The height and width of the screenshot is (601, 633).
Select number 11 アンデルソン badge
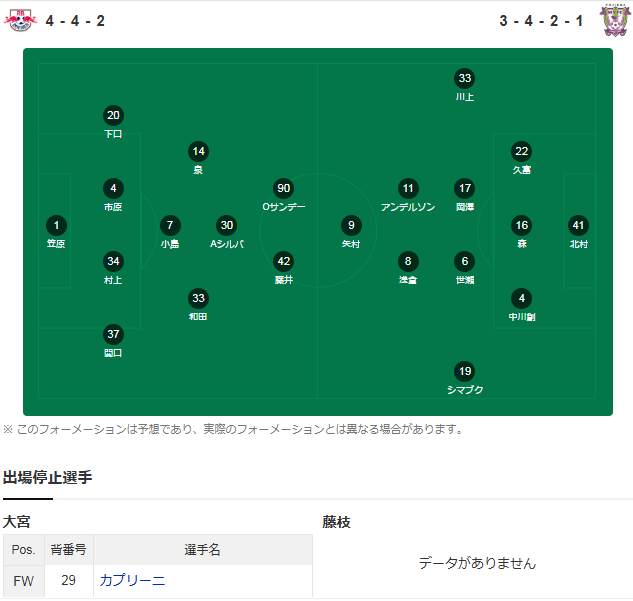tap(407, 188)
